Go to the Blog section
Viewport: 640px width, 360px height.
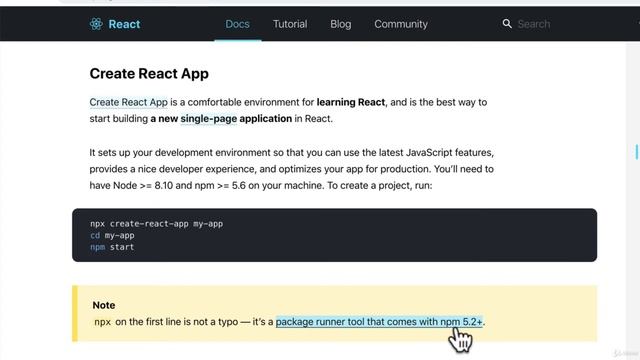(x=340, y=24)
